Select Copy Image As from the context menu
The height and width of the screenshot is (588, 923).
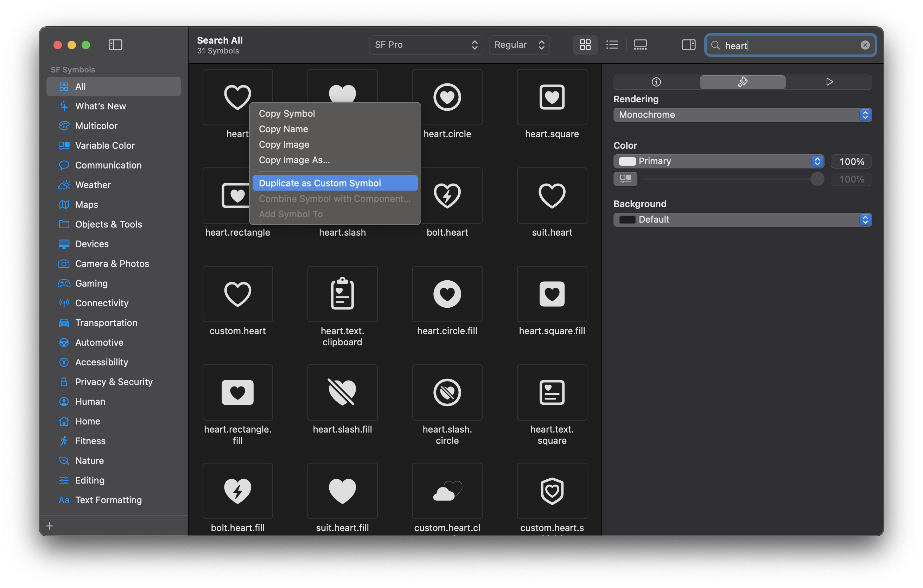pos(294,160)
